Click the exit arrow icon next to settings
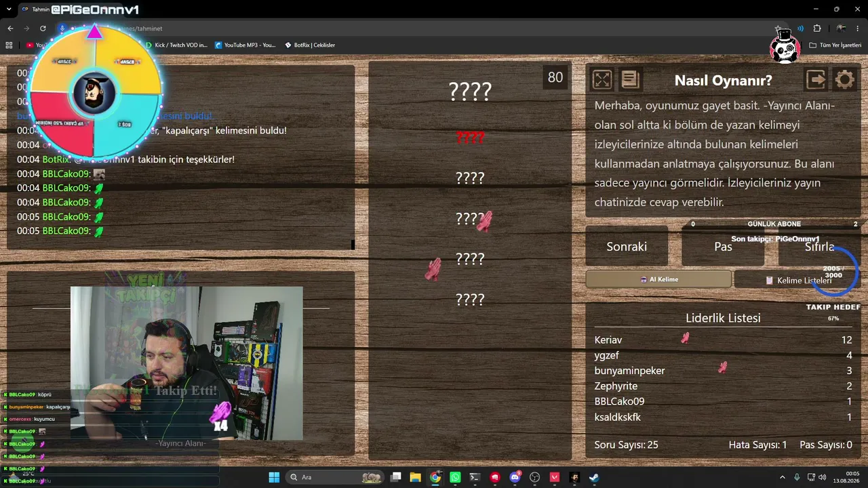Viewport: 868px width, 488px height. 816,80
